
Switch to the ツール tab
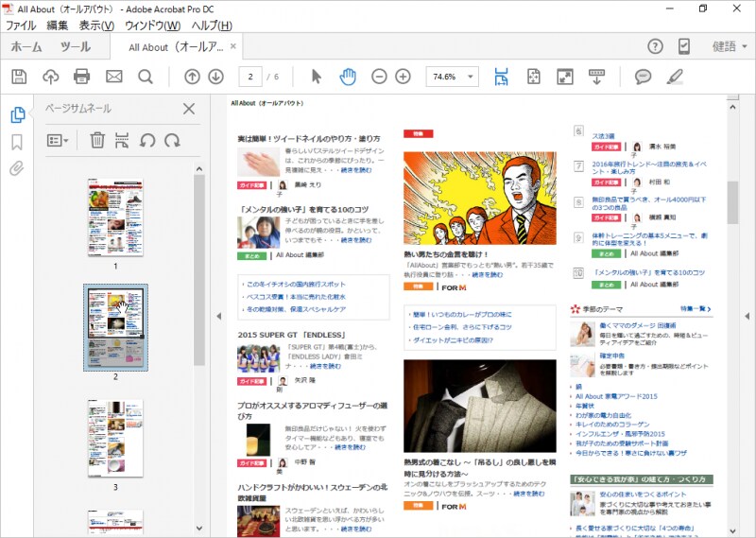pyautogui.click(x=76, y=47)
